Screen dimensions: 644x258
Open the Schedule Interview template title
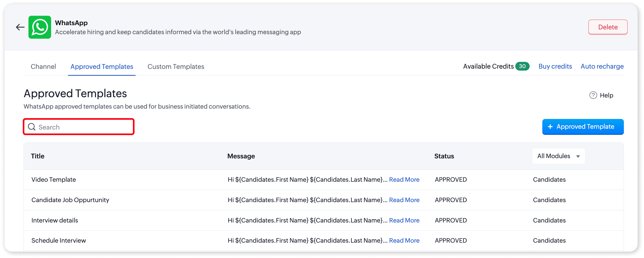click(x=59, y=241)
